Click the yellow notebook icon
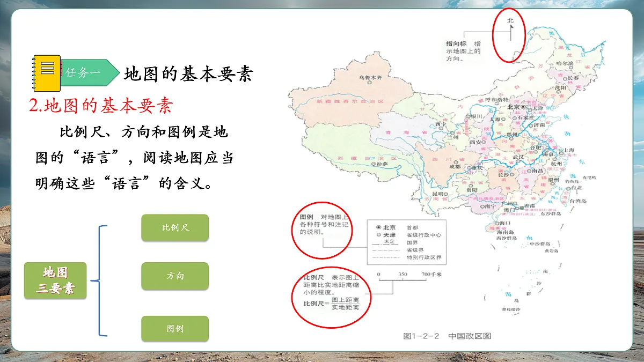This screenshot has height=362, width=644. [x=46, y=73]
